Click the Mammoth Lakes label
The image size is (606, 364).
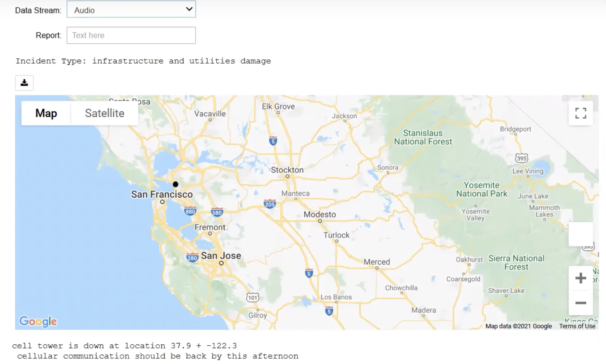click(x=544, y=211)
